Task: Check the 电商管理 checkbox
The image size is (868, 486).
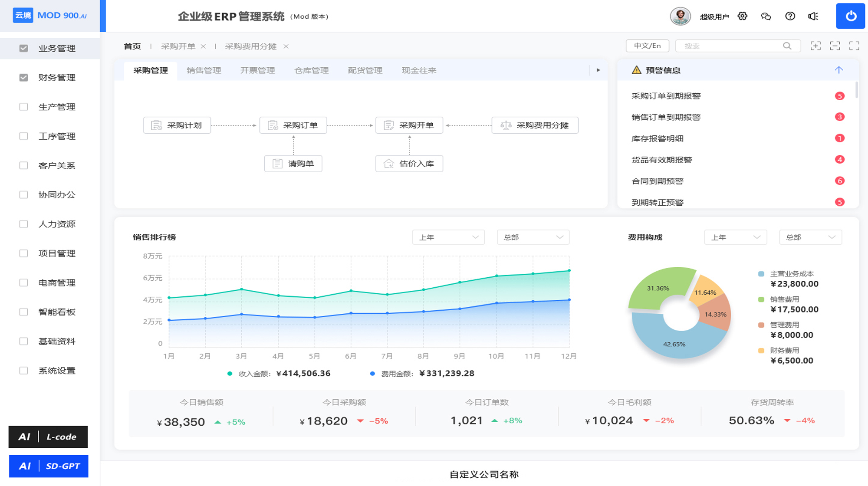Action: (24, 282)
